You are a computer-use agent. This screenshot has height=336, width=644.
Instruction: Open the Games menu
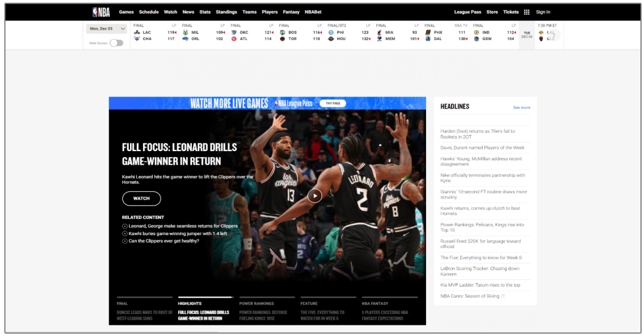(x=126, y=12)
